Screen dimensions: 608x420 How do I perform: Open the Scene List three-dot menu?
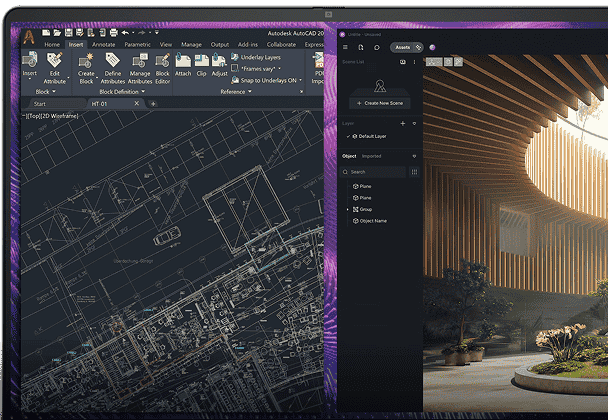414,62
